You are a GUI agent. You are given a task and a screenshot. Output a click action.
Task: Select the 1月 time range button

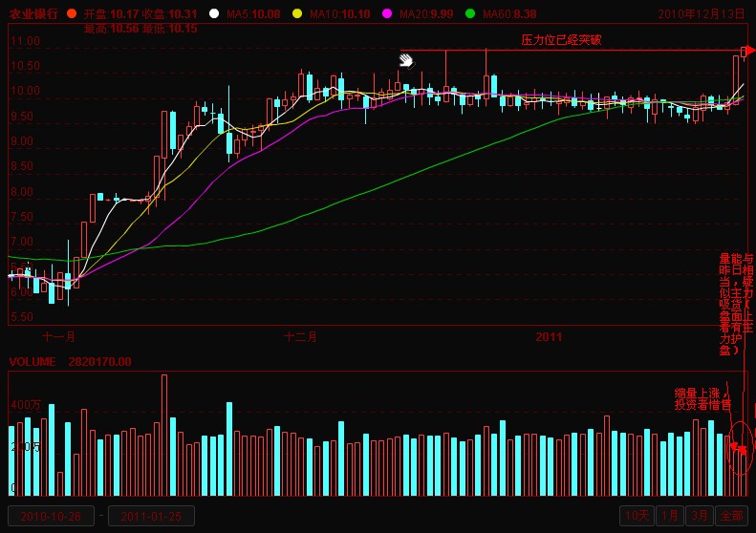point(671,516)
